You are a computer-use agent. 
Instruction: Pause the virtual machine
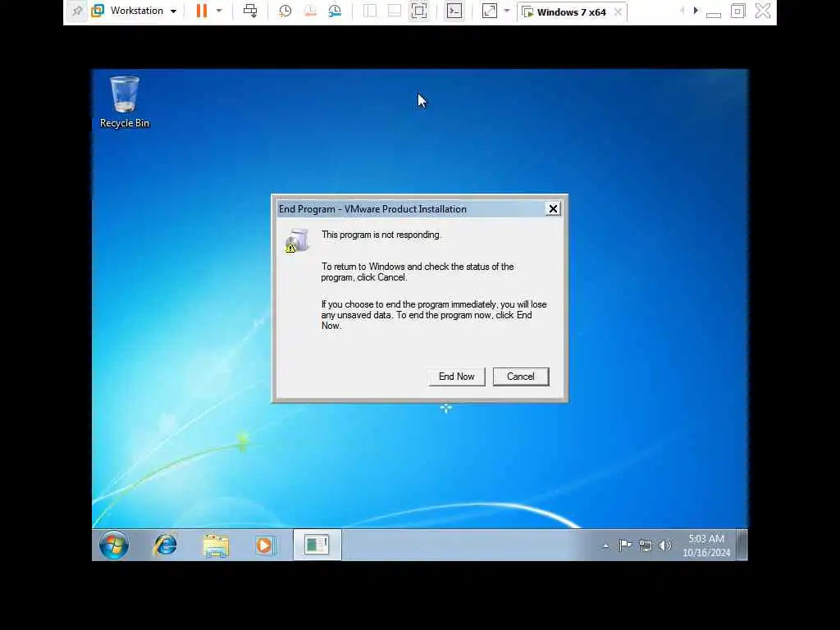click(202, 11)
